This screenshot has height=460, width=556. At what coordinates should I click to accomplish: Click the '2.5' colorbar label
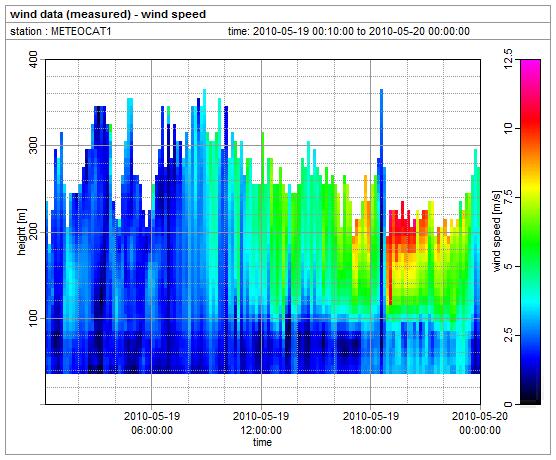point(508,335)
